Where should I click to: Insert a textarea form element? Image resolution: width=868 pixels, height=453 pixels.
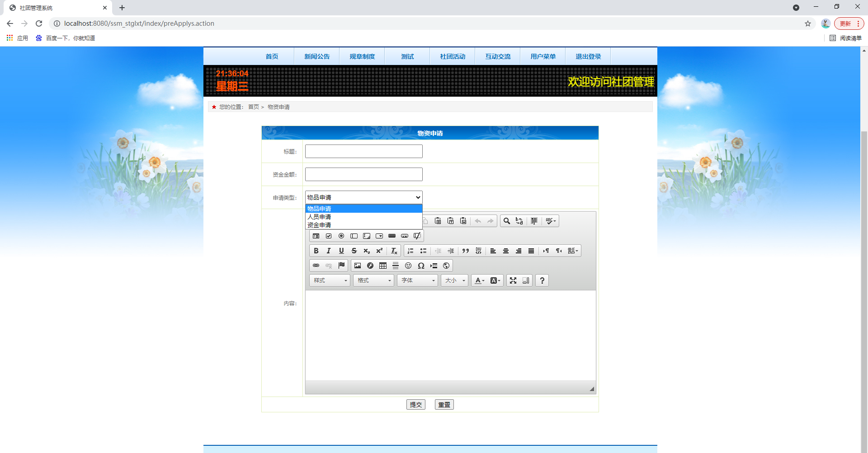point(367,236)
